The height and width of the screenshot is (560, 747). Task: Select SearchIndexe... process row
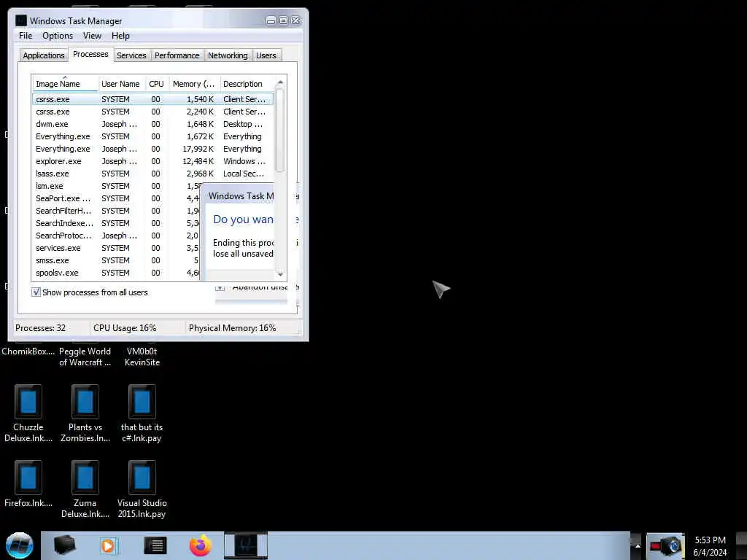click(x=116, y=223)
